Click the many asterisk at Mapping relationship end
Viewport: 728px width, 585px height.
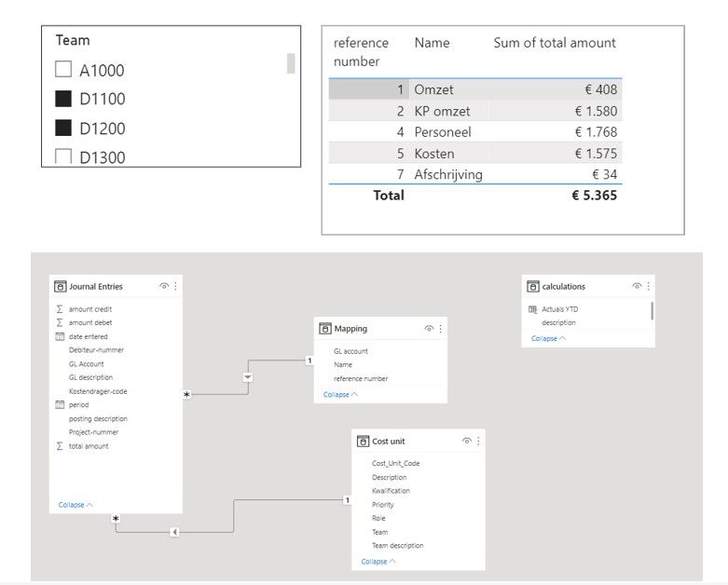[186, 394]
